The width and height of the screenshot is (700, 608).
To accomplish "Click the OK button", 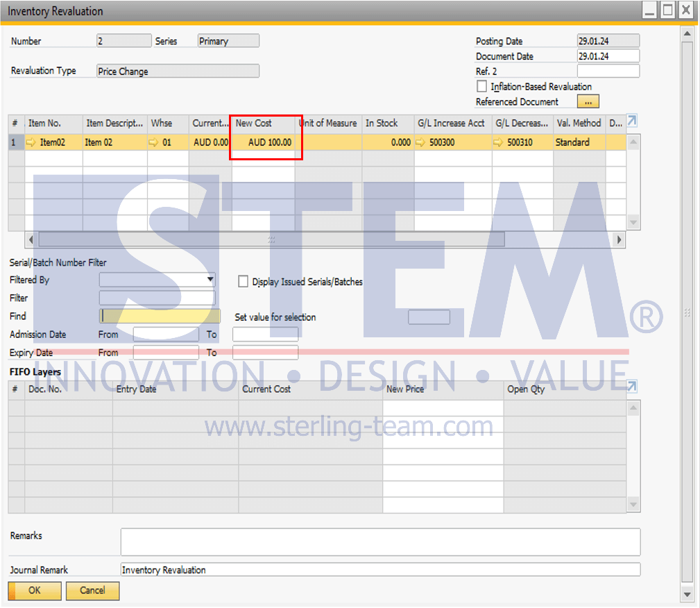I will tap(35, 591).
